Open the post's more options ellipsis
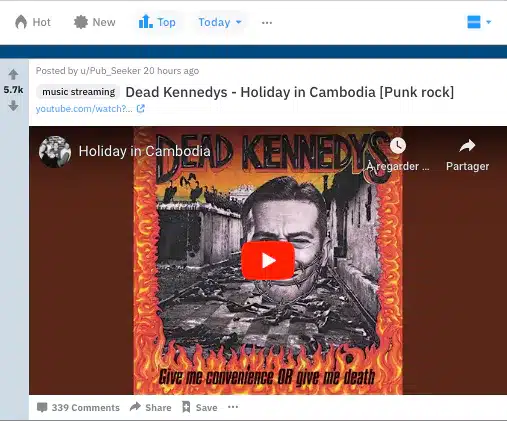The image size is (507, 421). 233,407
